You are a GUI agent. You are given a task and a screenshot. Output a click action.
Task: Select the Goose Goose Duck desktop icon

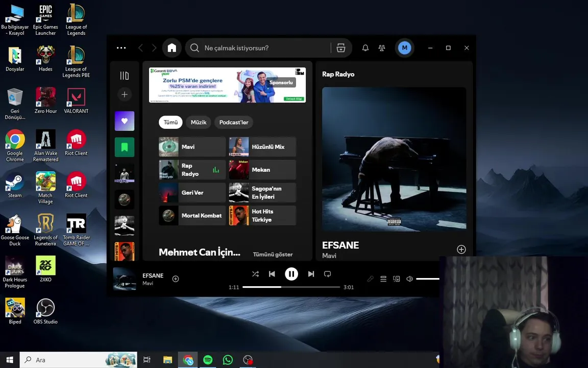coord(15,230)
